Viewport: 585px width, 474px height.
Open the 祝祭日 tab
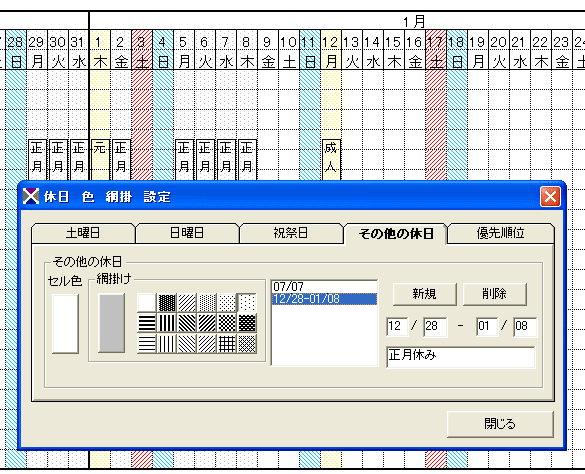coord(291,233)
